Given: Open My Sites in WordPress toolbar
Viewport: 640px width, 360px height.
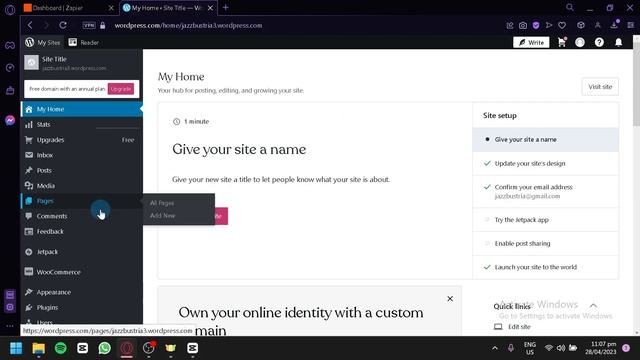Looking at the screenshot, I should point(42,42).
